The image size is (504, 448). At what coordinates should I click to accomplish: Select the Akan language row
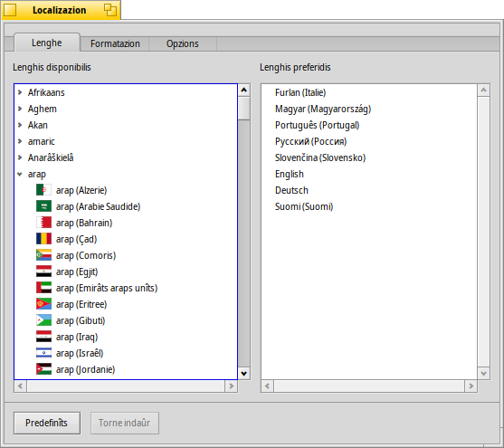[x=126, y=125]
